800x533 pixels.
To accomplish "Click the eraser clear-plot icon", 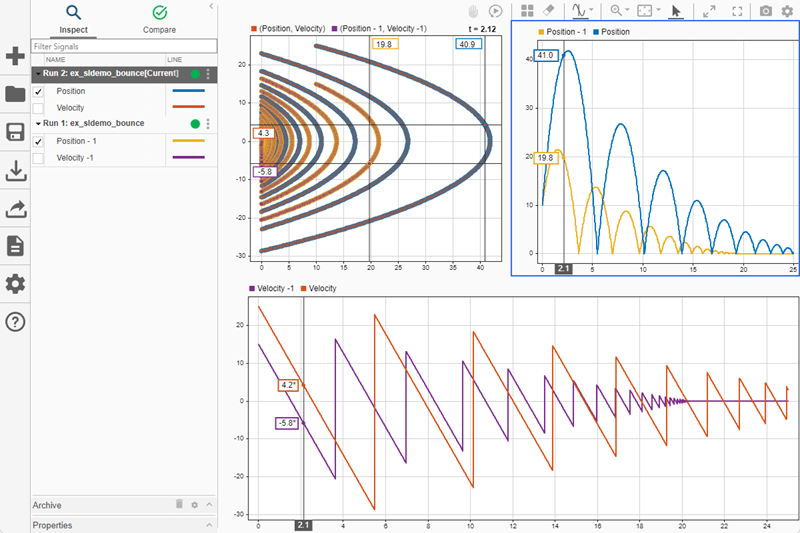I will pos(548,11).
